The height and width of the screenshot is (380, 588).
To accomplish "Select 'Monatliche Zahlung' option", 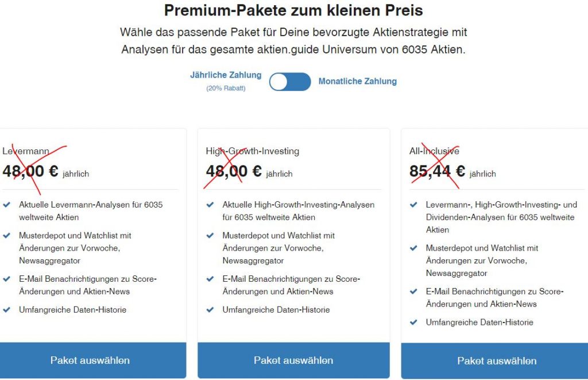I will pos(358,81).
